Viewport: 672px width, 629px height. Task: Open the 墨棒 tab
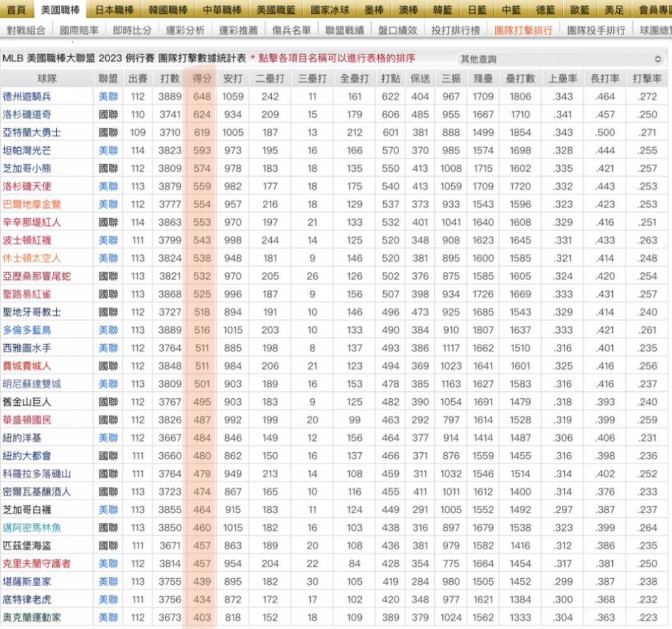click(x=374, y=9)
